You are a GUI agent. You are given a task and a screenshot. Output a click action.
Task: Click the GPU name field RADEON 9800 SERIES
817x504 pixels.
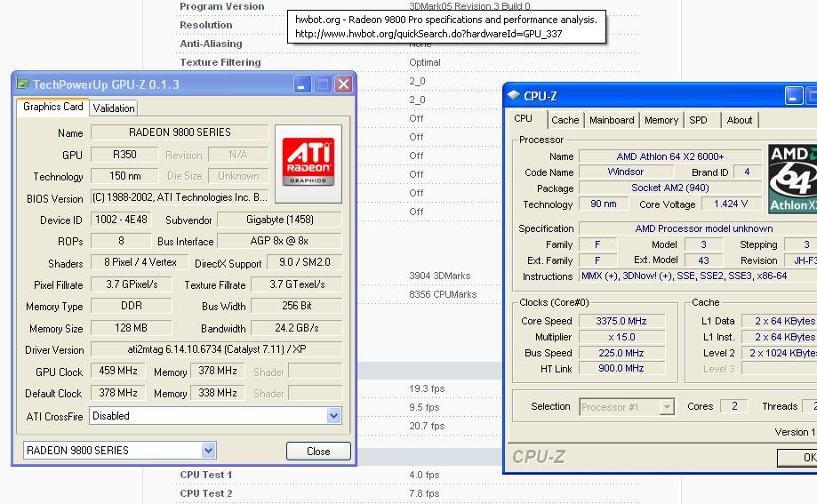180,132
